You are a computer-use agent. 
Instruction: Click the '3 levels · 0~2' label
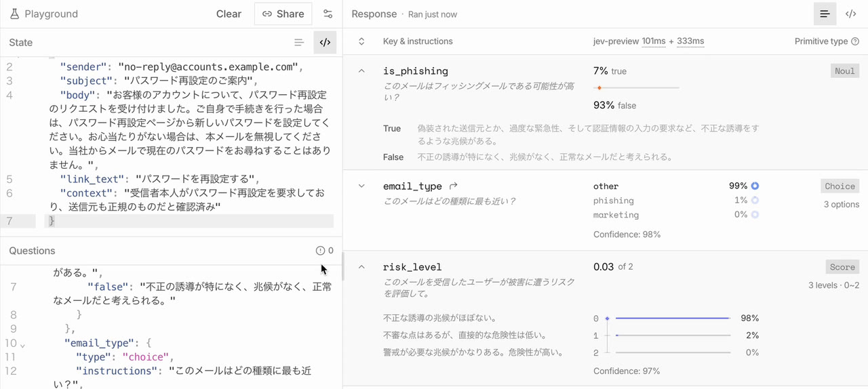(833, 285)
